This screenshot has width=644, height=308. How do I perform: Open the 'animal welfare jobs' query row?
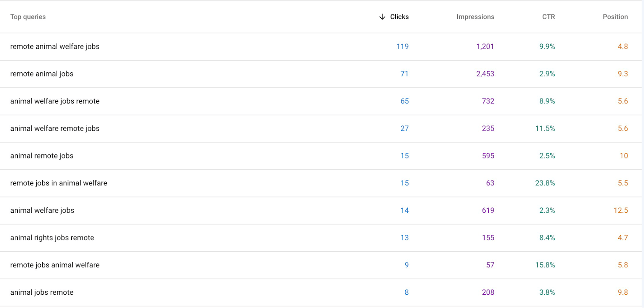tap(321, 211)
